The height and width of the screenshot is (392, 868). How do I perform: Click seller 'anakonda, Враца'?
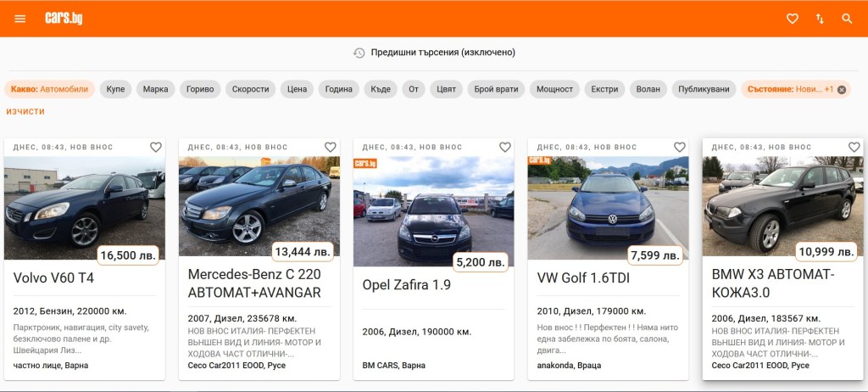pos(569,366)
